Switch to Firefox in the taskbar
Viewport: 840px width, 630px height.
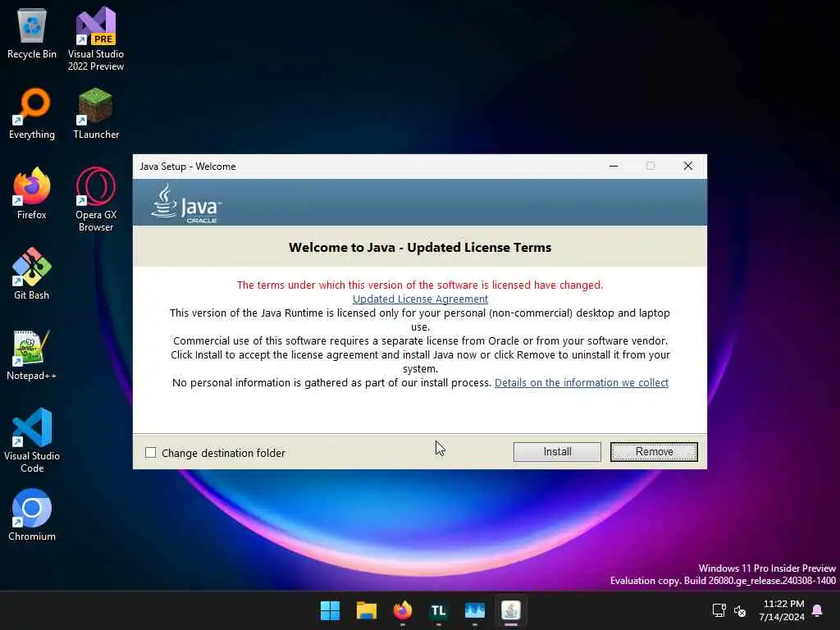402,610
